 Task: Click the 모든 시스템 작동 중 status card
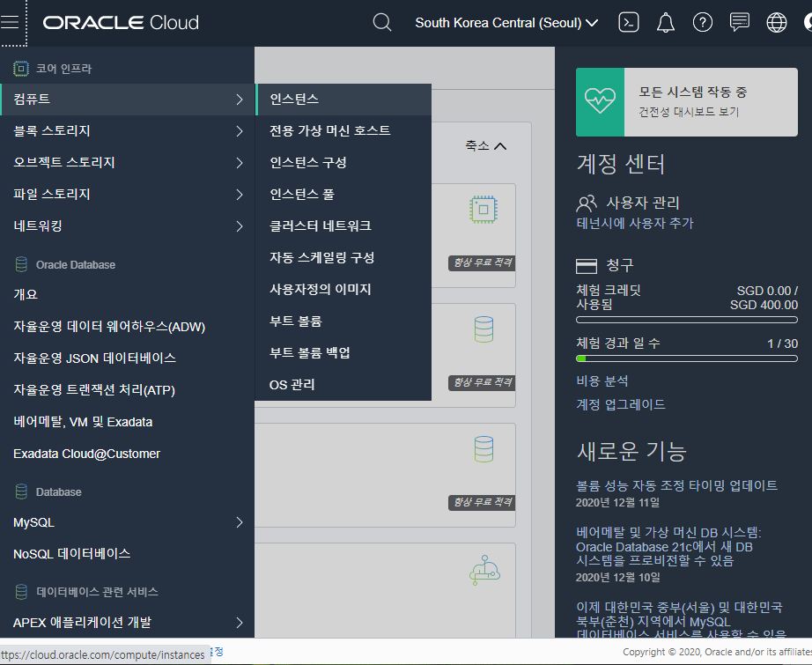pyautogui.click(x=687, y=102)
